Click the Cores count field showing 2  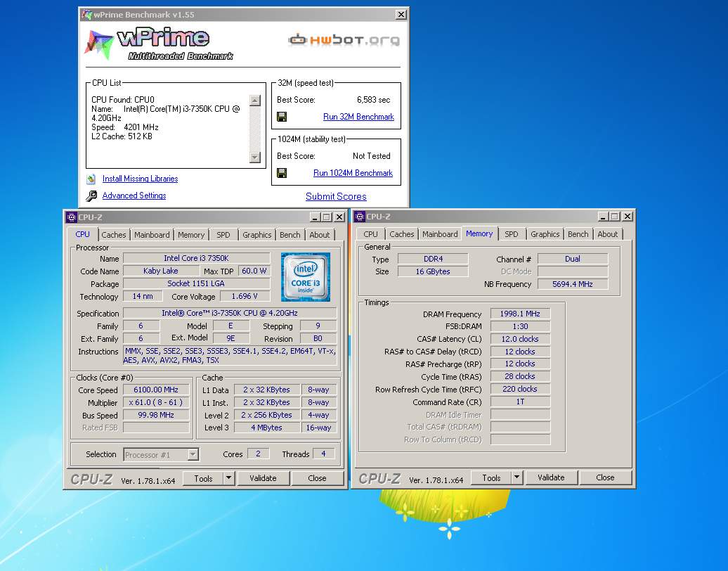(x=258, y=454)
